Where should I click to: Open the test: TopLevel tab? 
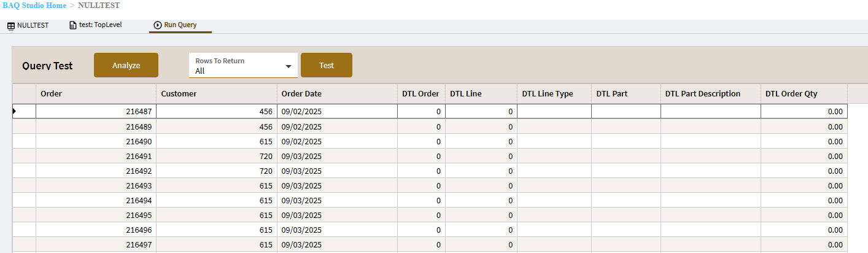(98, 25)
